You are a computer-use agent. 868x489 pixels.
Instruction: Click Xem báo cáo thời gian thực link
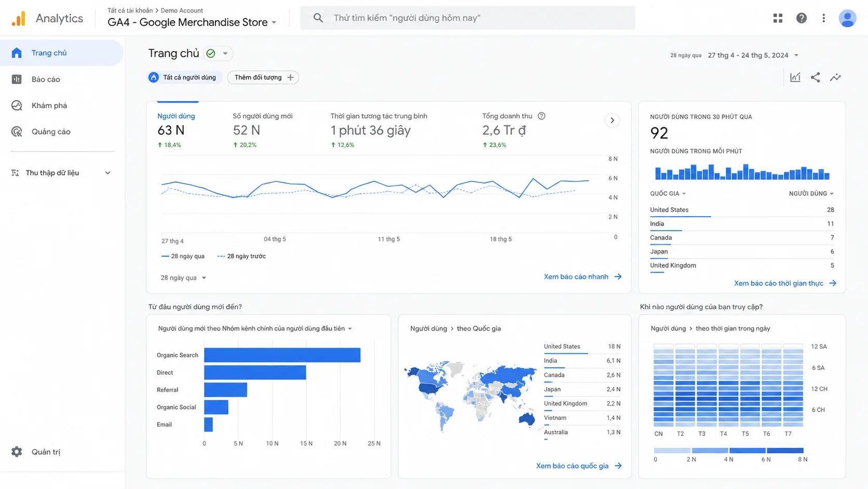click(x=778, y=283)
